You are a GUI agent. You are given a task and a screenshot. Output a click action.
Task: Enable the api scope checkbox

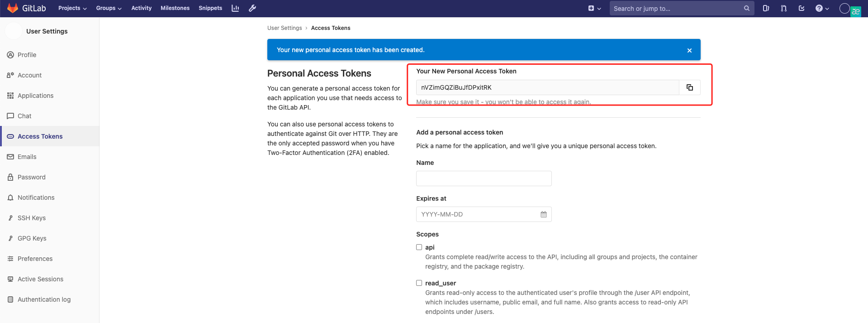tap(419, 247)
